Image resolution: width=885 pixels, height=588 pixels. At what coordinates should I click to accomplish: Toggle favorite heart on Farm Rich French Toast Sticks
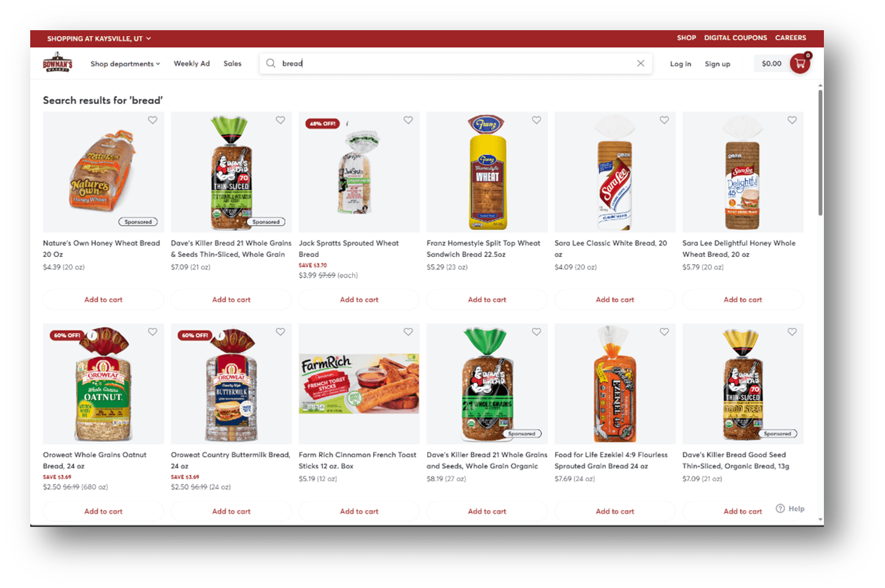[408, 332]
